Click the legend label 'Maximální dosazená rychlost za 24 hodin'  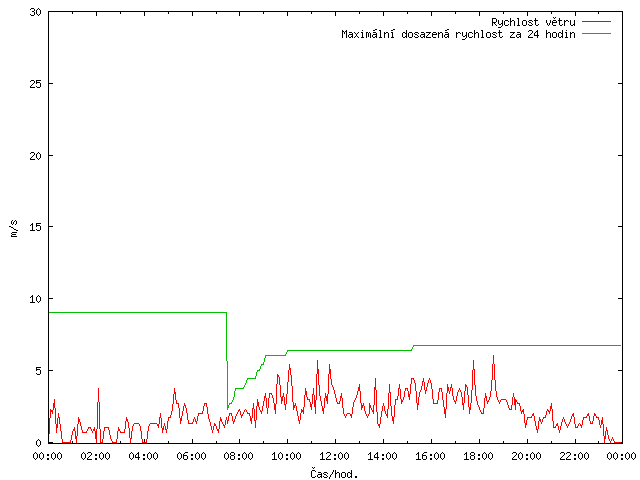tap(458, 34)
